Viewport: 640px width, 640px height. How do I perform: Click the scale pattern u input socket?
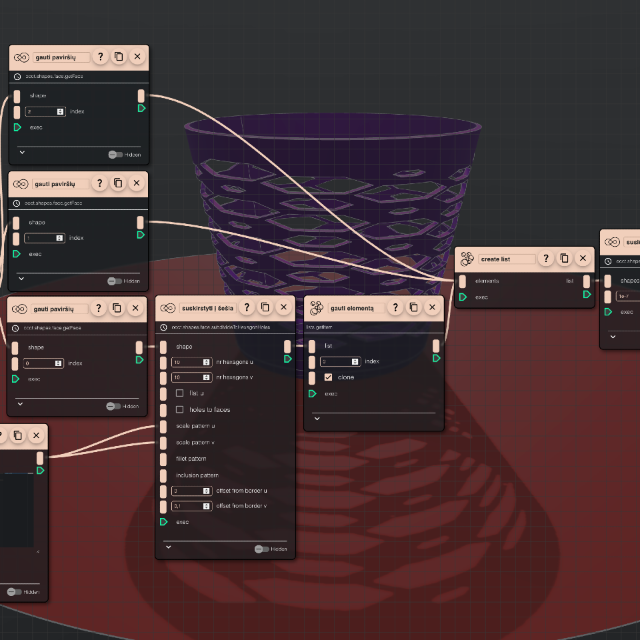163,426
